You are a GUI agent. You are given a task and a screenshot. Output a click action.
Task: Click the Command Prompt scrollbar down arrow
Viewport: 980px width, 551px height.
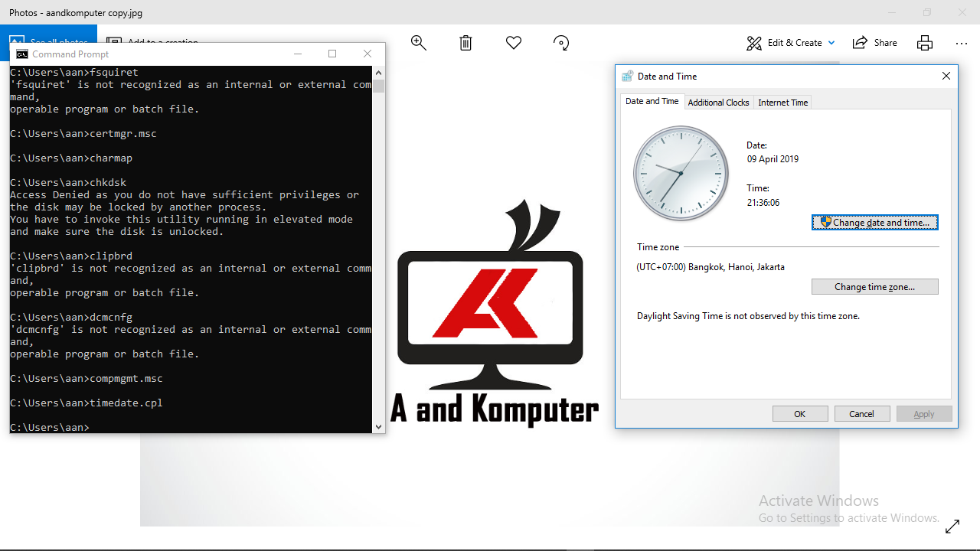tap(378, 427)
